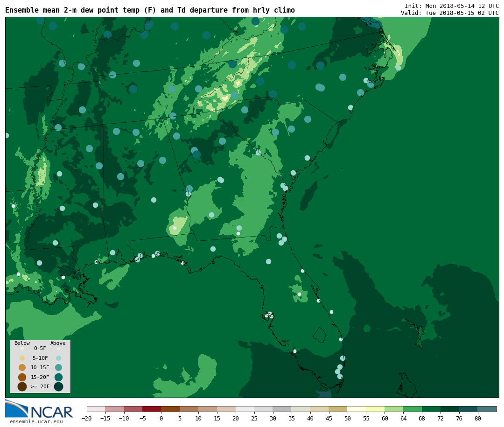Click the '15-20F' legend label

40,377
